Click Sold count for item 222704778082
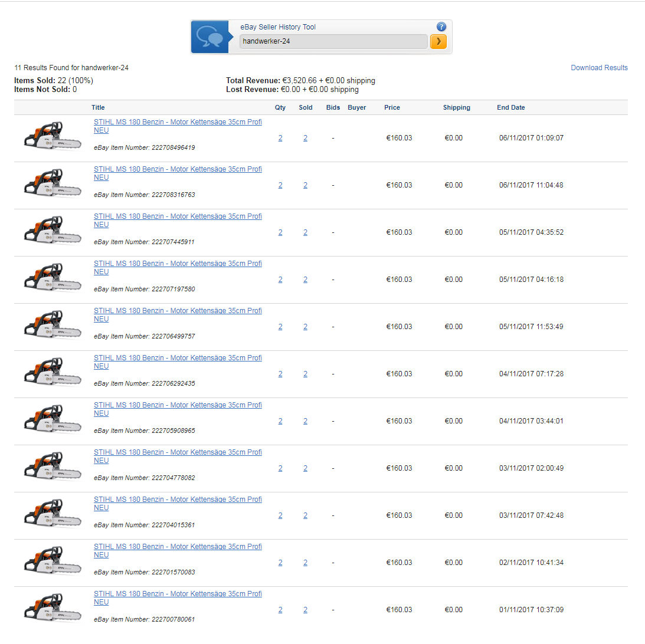Viewport: 645px width, 644px height. point(305,468)
